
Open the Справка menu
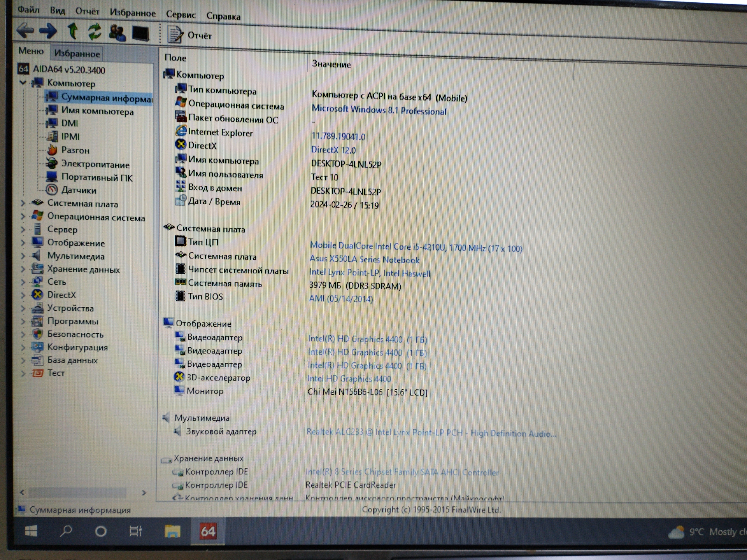[x=223, y=16]
